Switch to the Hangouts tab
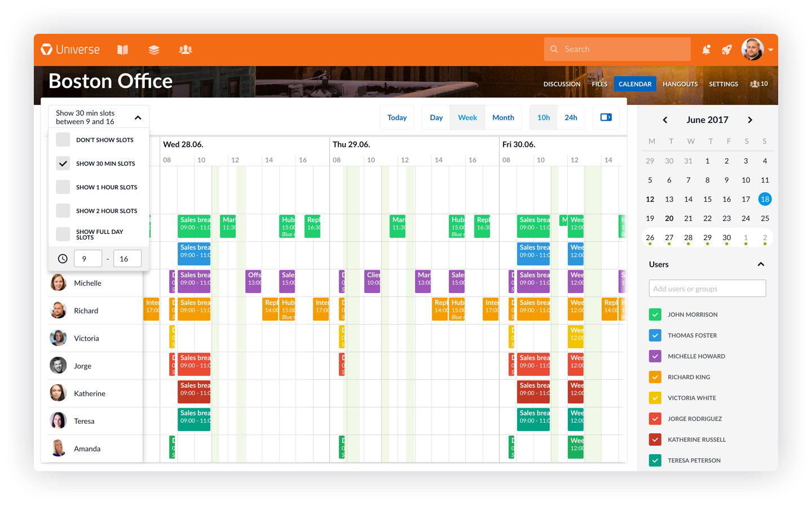 tap(680, 84)
